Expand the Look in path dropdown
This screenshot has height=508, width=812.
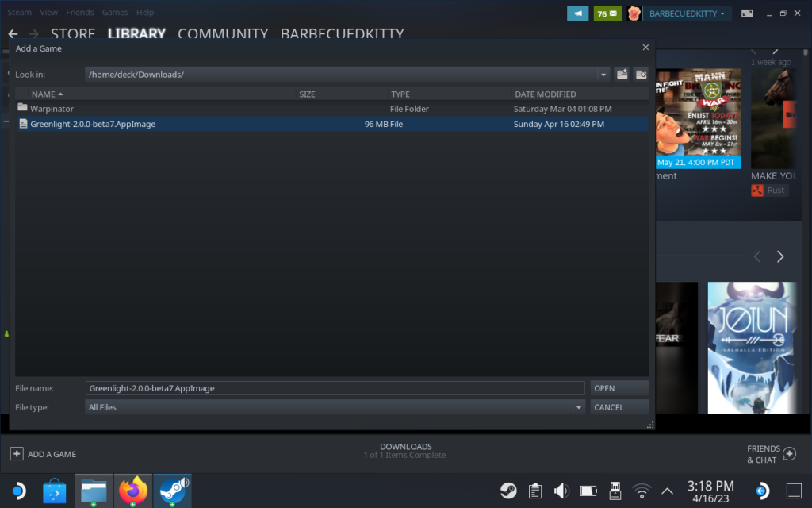coord(603,75)
